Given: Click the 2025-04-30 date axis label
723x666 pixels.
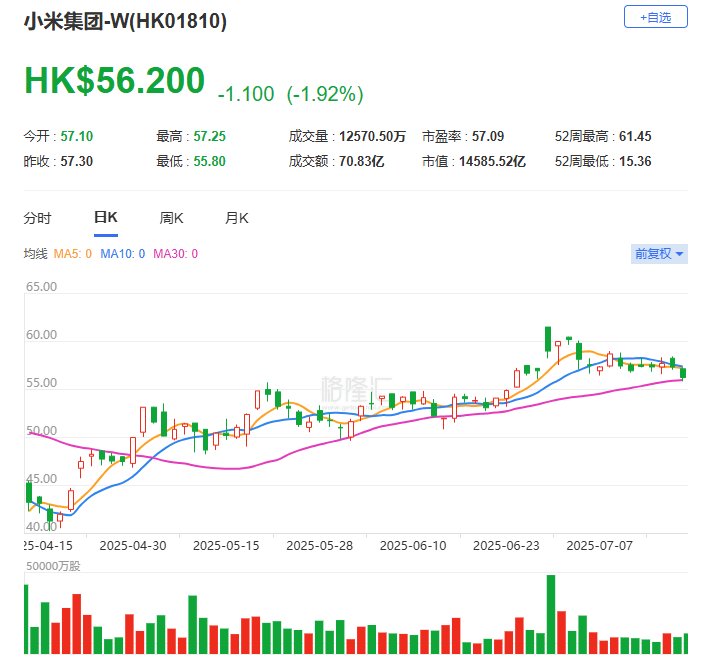Looking at the screenshot, I should coord(133,546).
